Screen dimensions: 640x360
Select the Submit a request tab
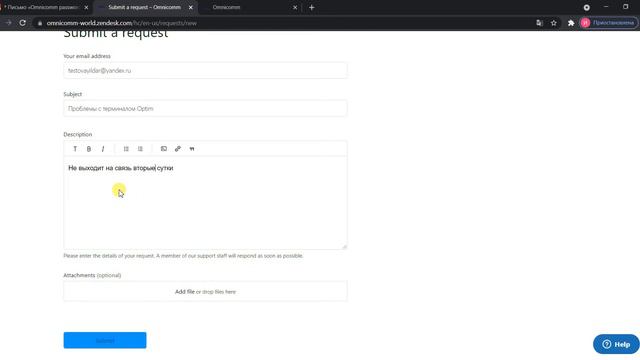tap(144, 7)
